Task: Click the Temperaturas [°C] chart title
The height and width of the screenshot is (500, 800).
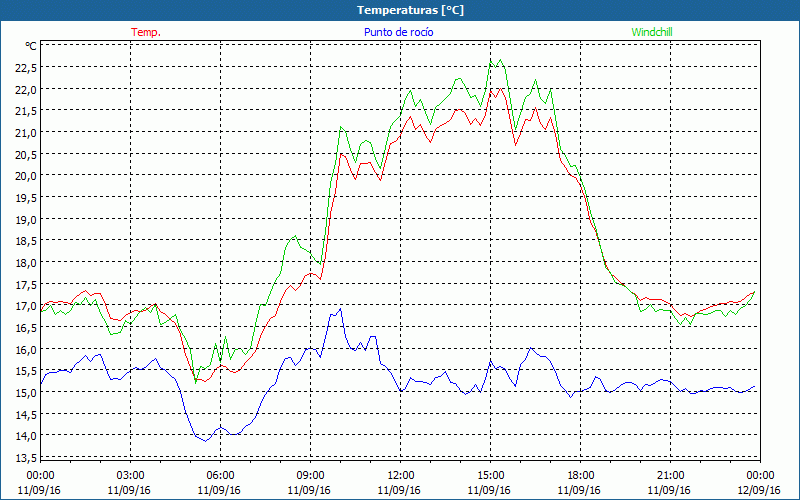Action: point(410,10)
